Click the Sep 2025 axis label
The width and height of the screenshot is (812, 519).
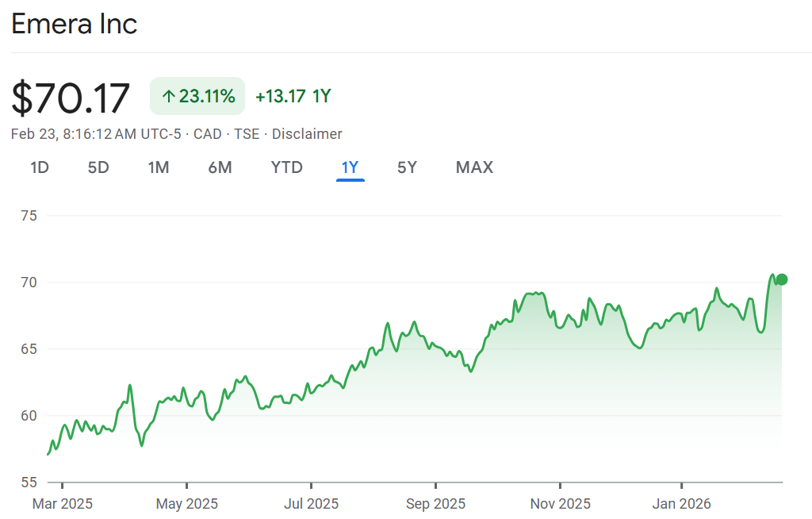coord(435,504)
